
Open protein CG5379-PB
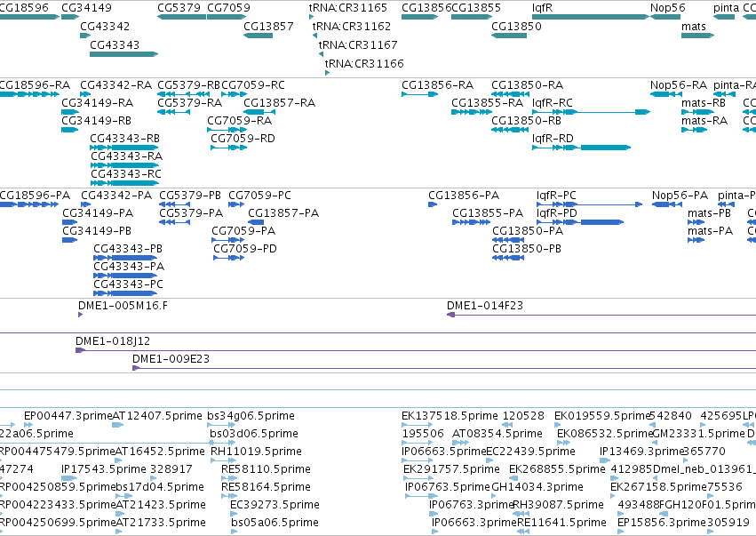[174, 204]
